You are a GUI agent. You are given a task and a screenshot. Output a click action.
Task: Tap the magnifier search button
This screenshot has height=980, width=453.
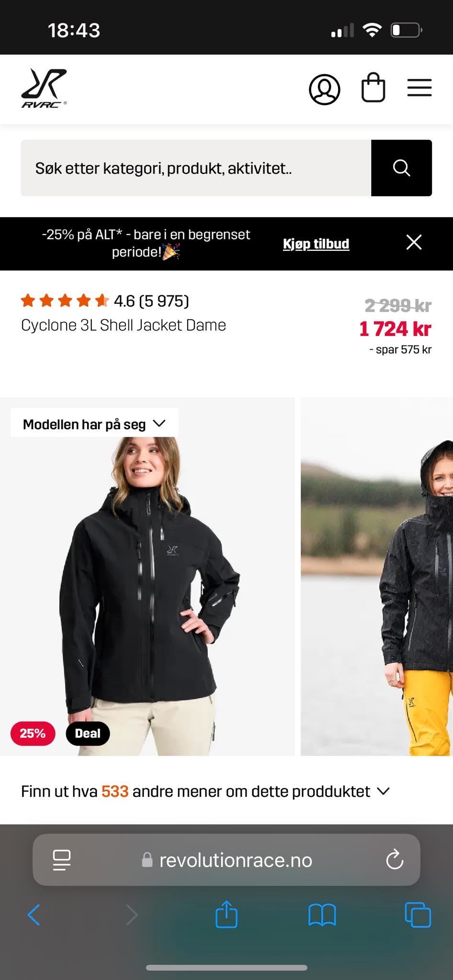click(x=401, y=168)
